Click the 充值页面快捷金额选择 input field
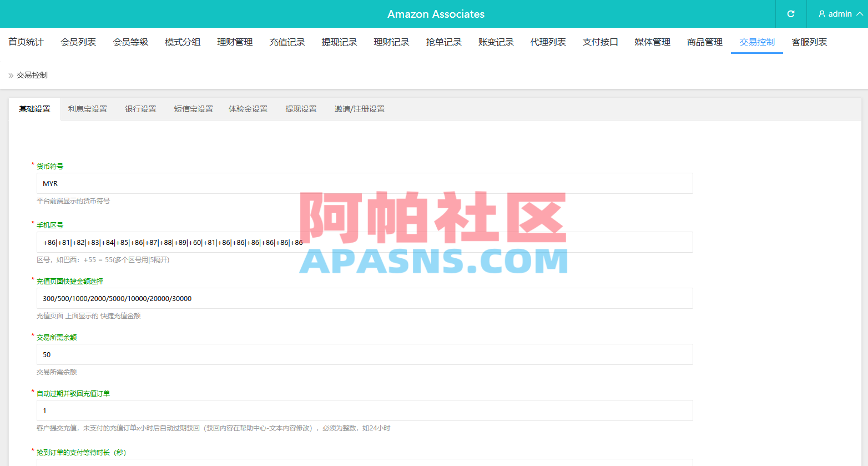Image resolution: width=868 pixels, height=466 pixels. (365, 298)
